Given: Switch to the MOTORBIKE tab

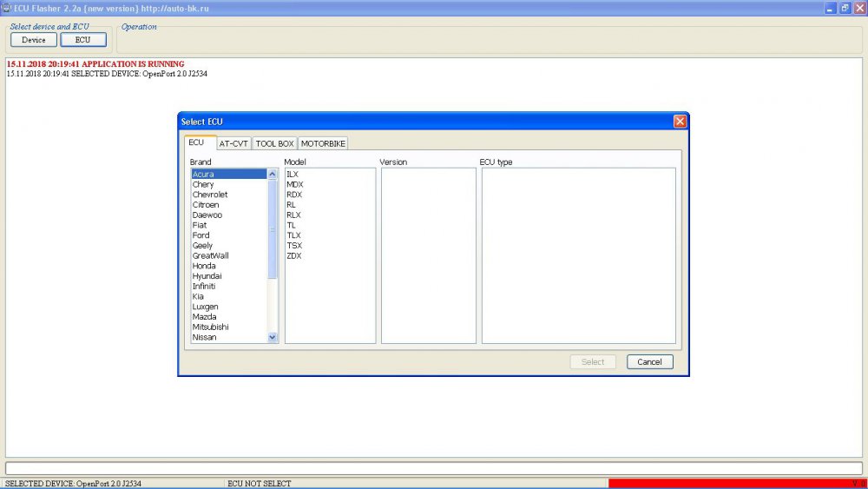Looking at the screenshot, I should (324, 143).
